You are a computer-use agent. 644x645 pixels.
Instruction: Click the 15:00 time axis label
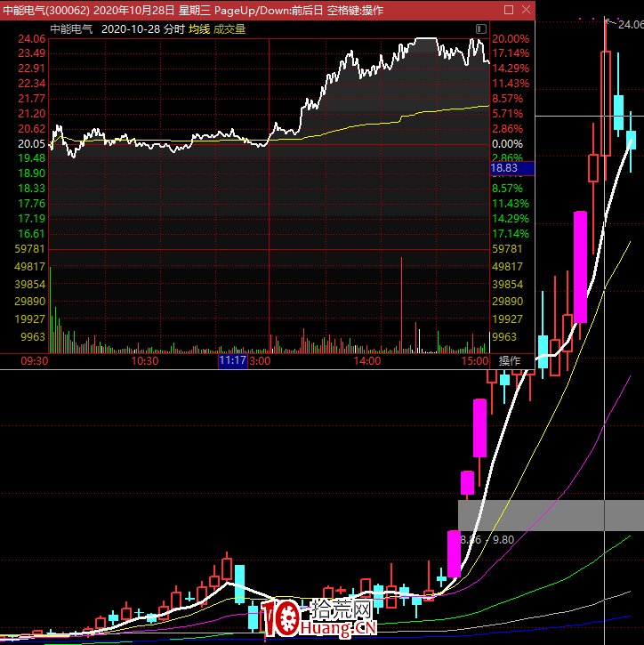point(475,361)
